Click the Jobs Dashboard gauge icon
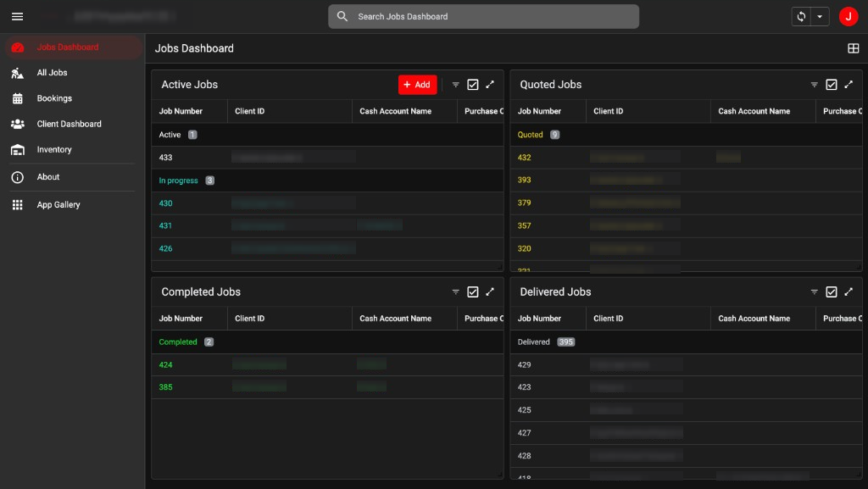The height and width of the screenshot is (489, 868). point(18,47)
